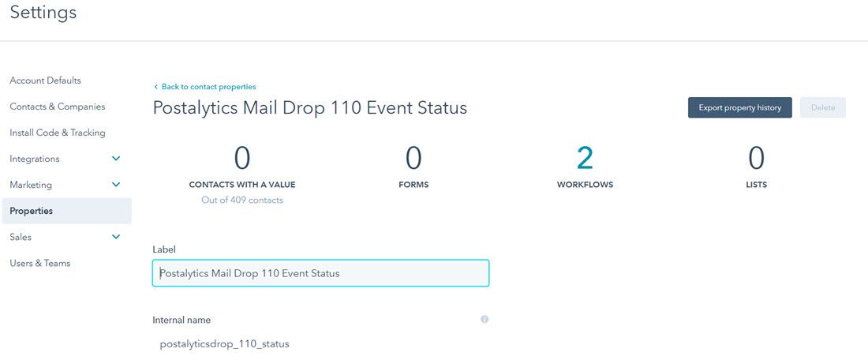Expand the Integrations chevron
This screenshot has height=360, width=868.
(x=116, y=159)
